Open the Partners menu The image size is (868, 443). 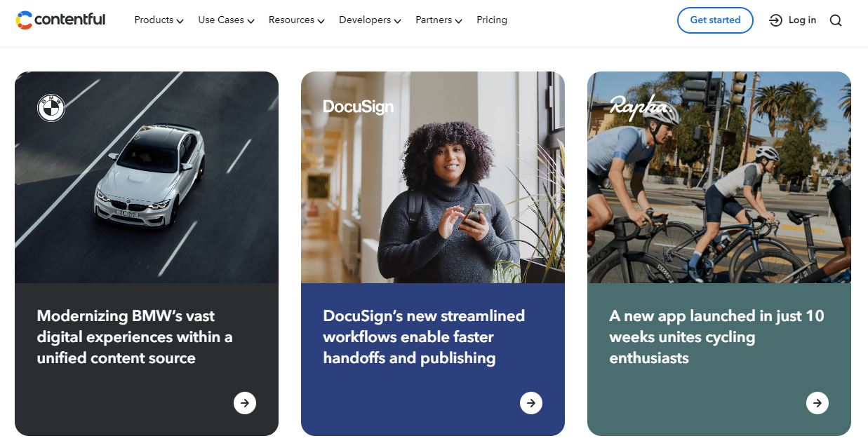click(x=439, y=20)
